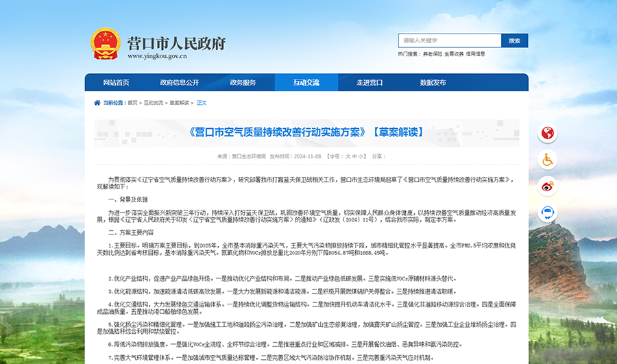
Task: Click the red globe icon in sidebar
Action: pyautogui.click(x=548, y=134)
